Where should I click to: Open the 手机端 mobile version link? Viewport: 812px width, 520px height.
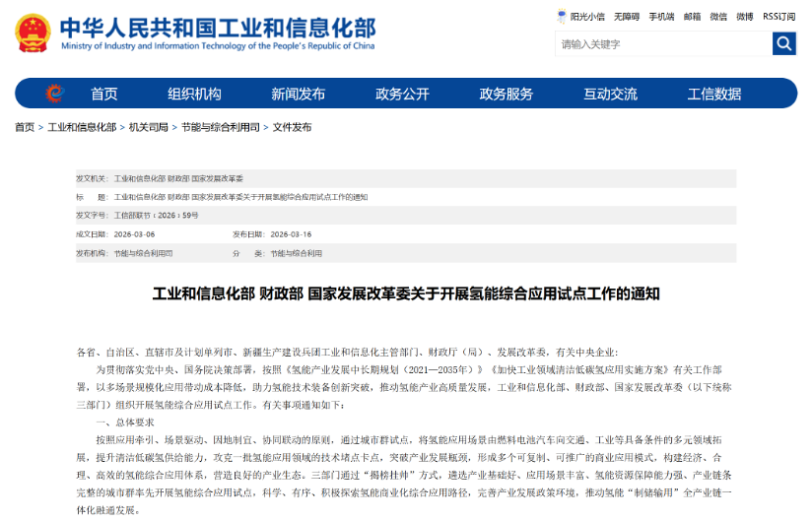662,17
